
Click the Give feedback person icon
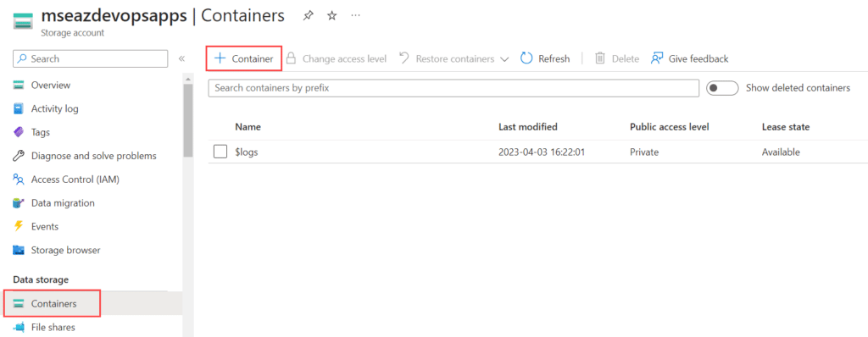pyautogui.click(x=657, y=58)
